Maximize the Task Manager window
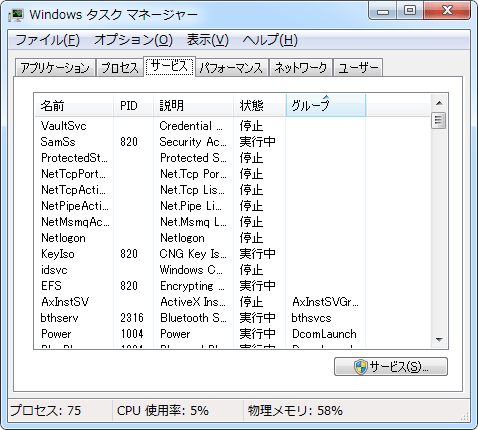 (410, 11)
